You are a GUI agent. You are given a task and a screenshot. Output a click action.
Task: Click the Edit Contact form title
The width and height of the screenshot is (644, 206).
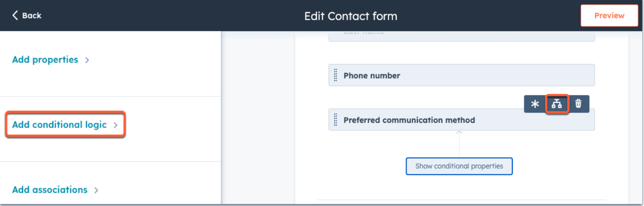tap(351, 16)
